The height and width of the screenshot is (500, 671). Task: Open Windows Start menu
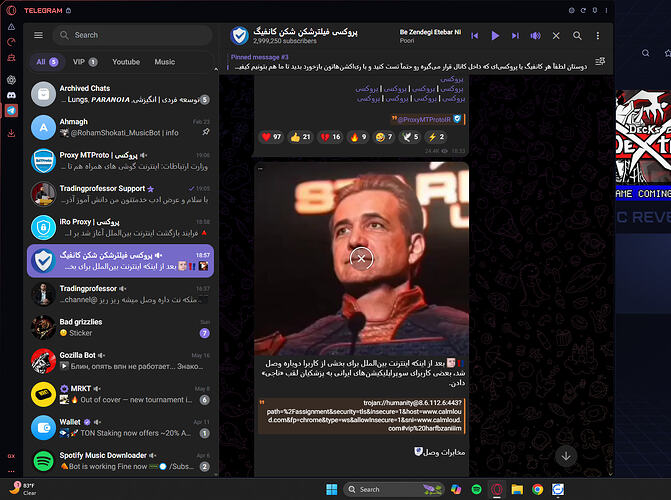332,489
